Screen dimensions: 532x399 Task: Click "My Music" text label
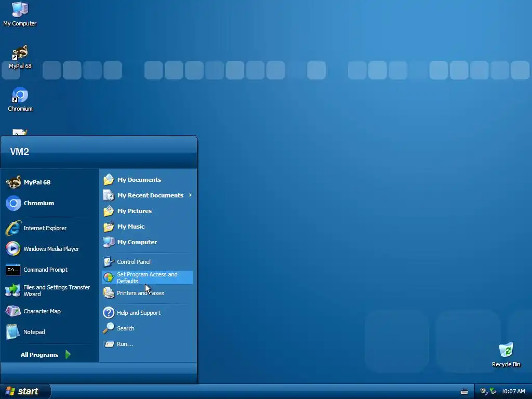(x=131, y=227)
